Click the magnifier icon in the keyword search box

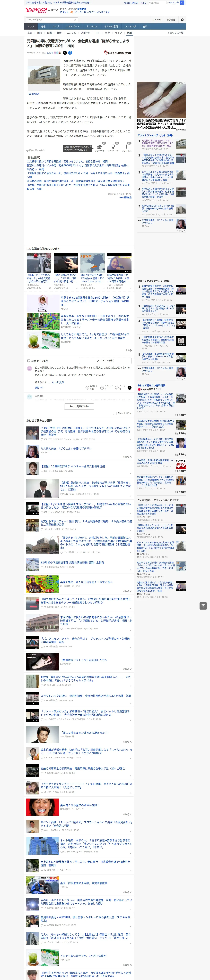click(75, 19)
